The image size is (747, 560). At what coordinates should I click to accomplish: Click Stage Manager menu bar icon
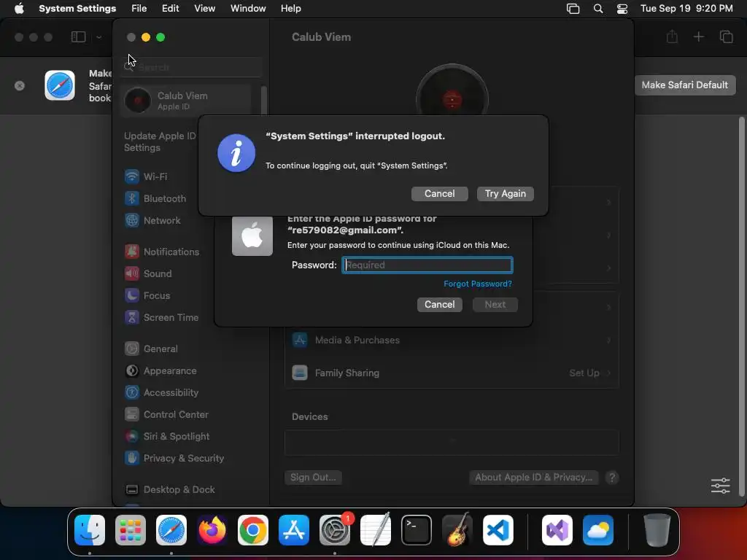573,9
